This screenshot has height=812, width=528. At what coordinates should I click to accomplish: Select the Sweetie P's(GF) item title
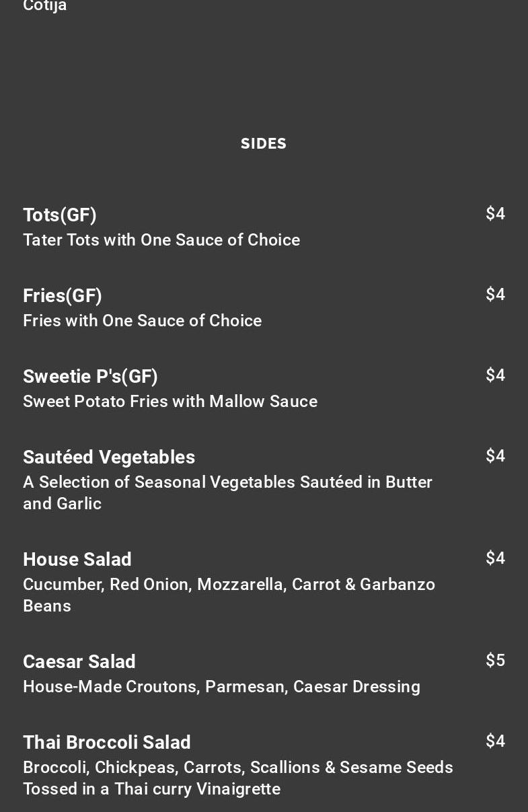point(90,376)
